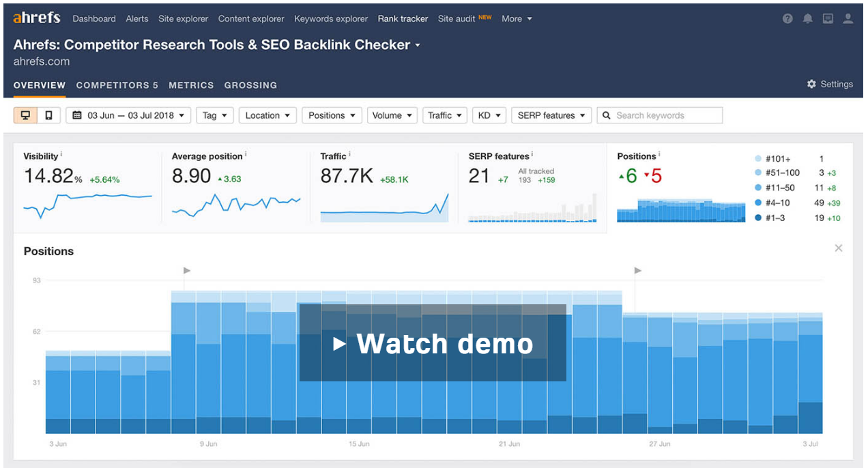Viewport: 868px width, 468px height.
Task: Click the 14.82 visibility value
Action: coord(48,176)
